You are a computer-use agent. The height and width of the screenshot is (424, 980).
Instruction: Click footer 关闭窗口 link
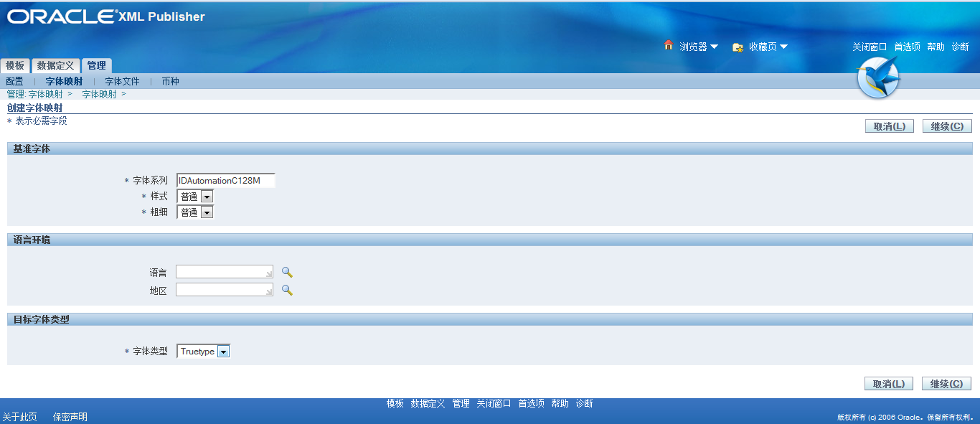click(494, 404)
